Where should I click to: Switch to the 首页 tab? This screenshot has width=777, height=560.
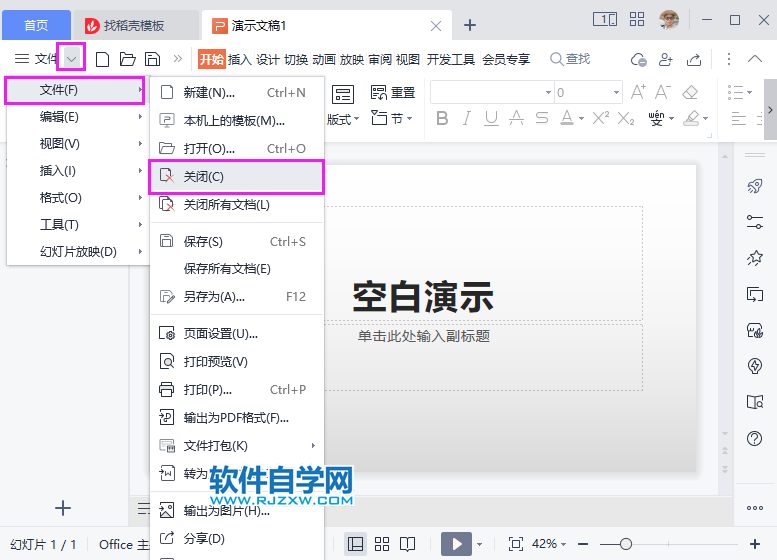[x=36, y=25]
